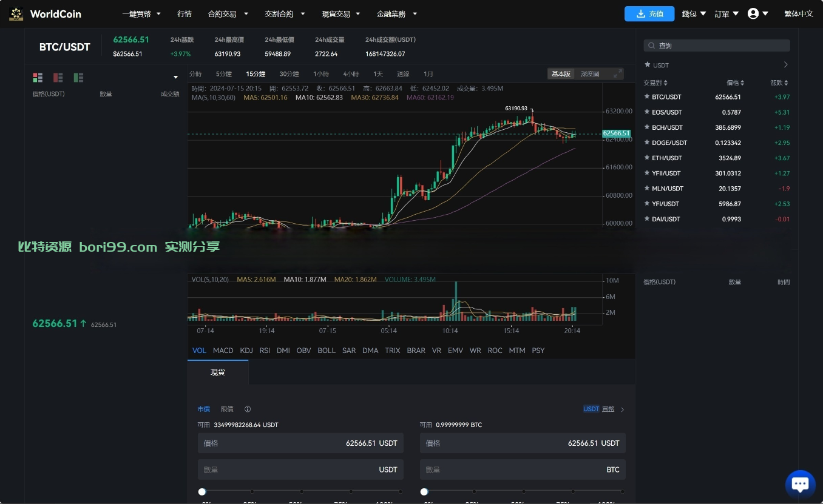Favorite the YFII/USDT pair star
Image resolution: width=823 pixels, height=504 pixels.
coord(647,173)
